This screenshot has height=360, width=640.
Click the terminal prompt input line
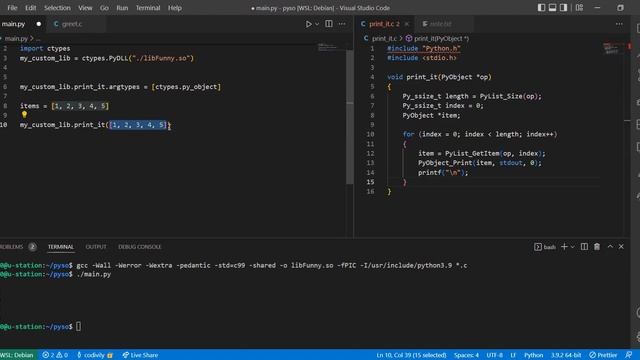pyautogui.click(x=78, y=327)
